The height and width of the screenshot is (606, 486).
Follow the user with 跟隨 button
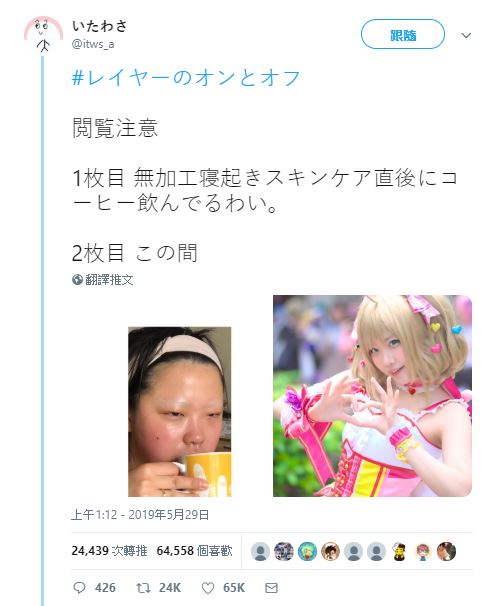[x=403, y=34]
